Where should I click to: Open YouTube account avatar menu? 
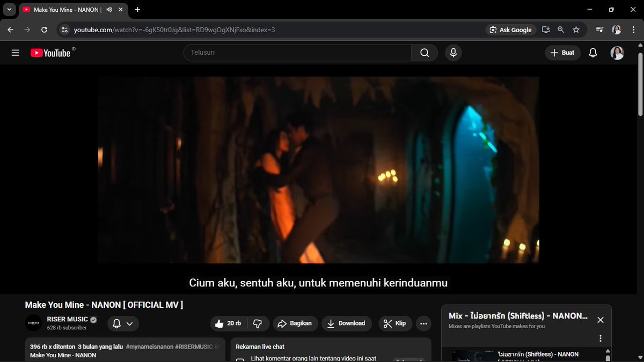tap(617, 53)
